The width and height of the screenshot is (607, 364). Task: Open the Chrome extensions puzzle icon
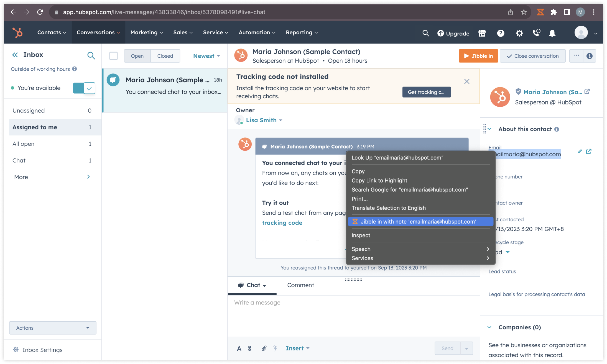(x=554, y=12)
